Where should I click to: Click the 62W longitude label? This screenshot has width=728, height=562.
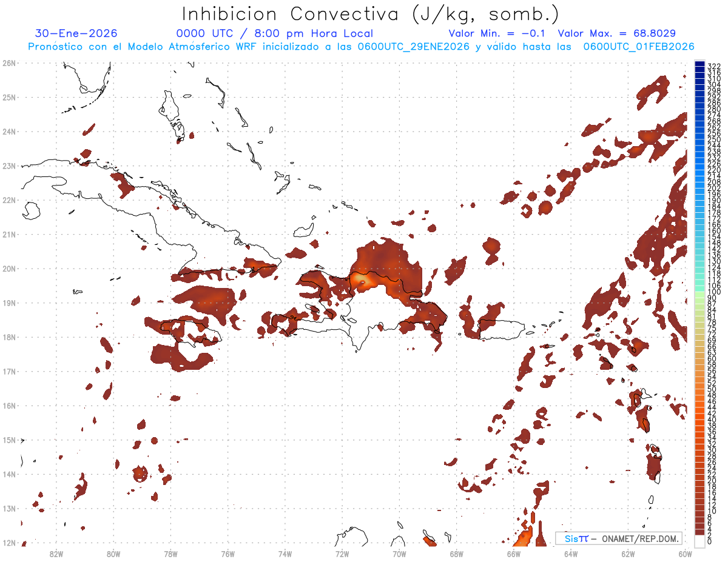click(x=628, y=554)
